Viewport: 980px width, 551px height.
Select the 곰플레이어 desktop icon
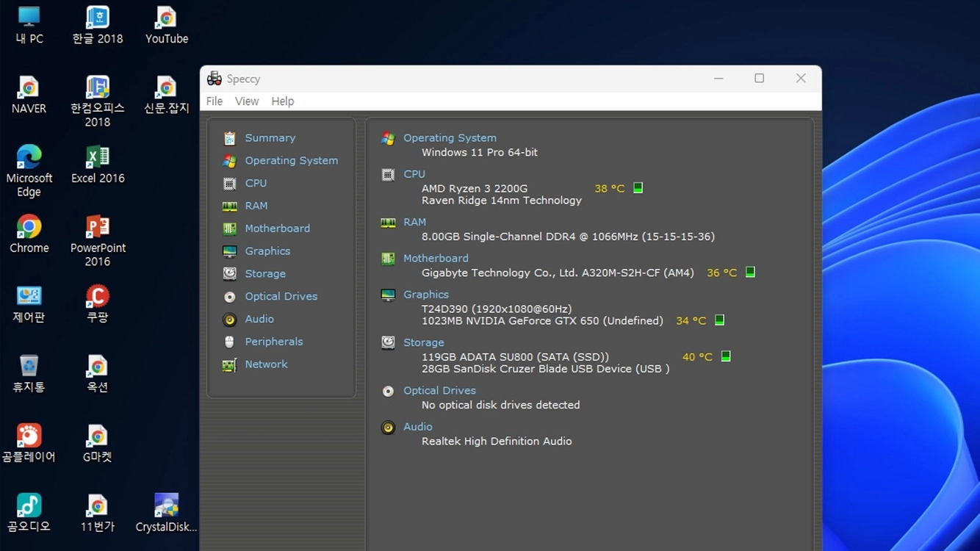[x=29, y=443]
